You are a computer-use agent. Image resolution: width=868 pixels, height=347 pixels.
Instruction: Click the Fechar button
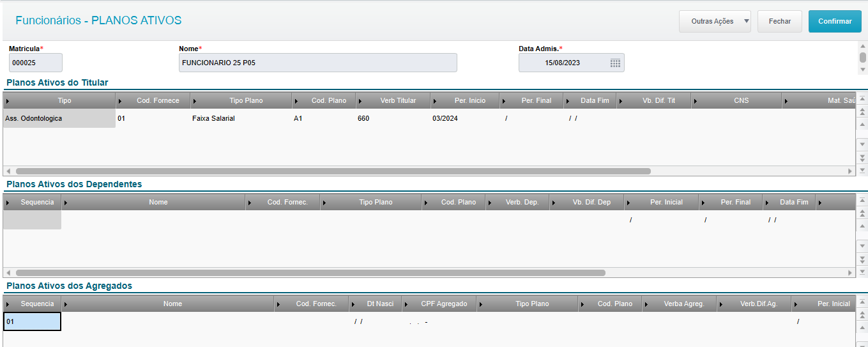780,21
